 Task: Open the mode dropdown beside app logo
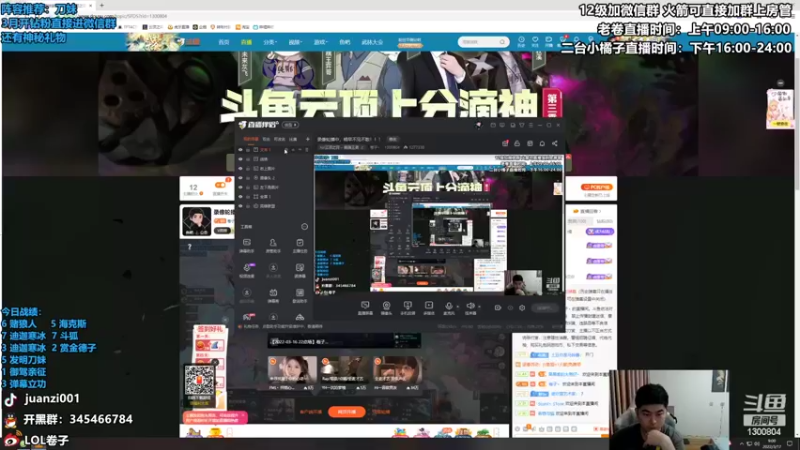(x=290, y=125)
